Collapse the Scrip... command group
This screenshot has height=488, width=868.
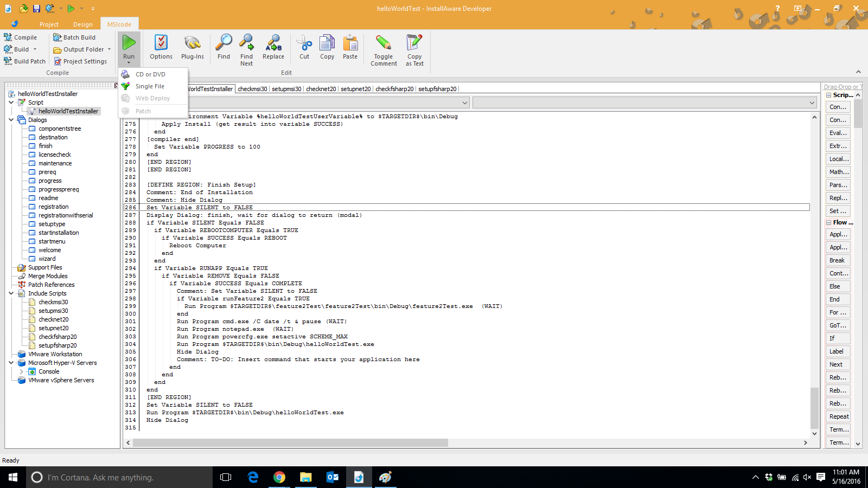point(829,95)
